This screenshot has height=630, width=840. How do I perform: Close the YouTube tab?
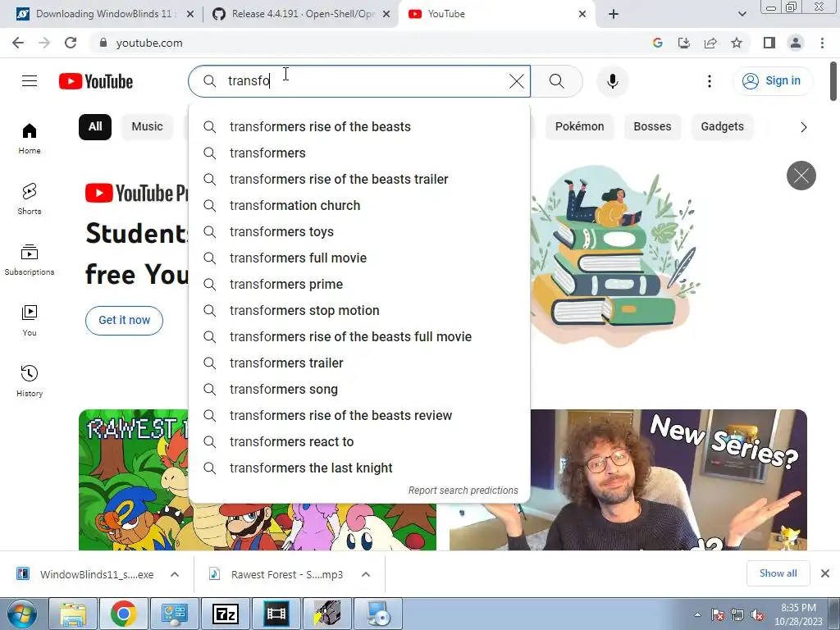[582, 14]
